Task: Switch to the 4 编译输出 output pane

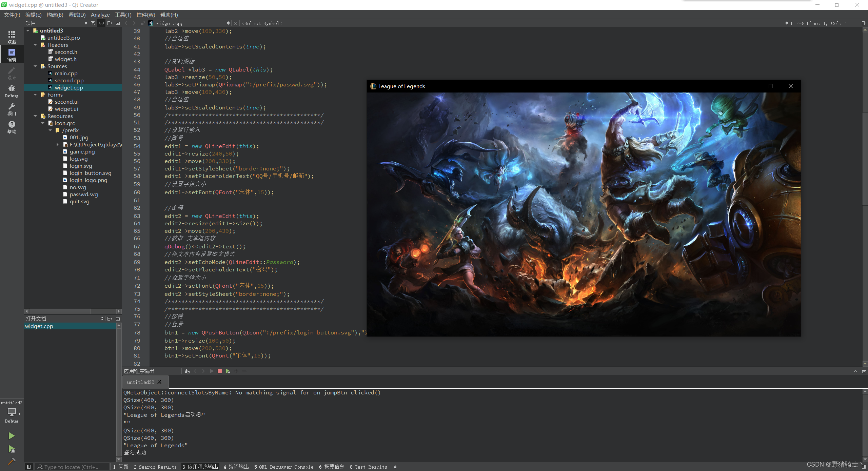Action: [236, 467]
